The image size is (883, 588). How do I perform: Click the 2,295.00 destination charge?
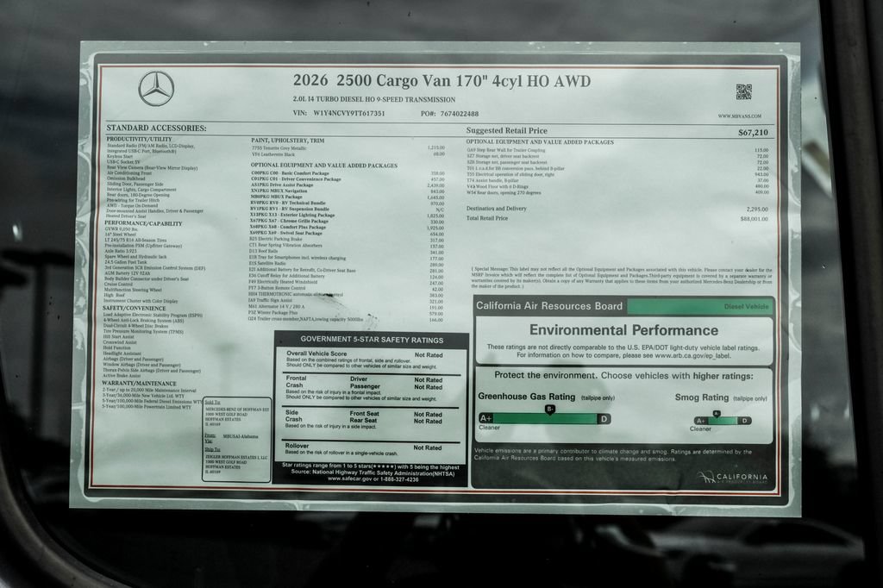(x=757, y=210)
